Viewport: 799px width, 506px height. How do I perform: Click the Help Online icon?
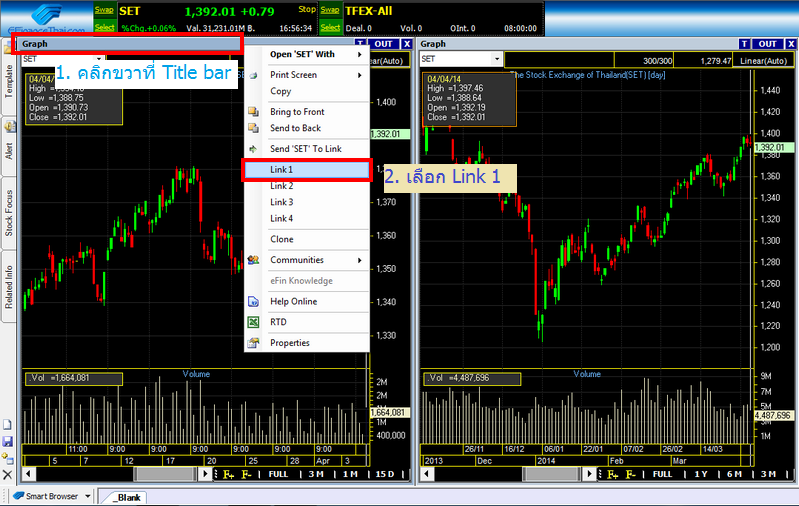253,302
